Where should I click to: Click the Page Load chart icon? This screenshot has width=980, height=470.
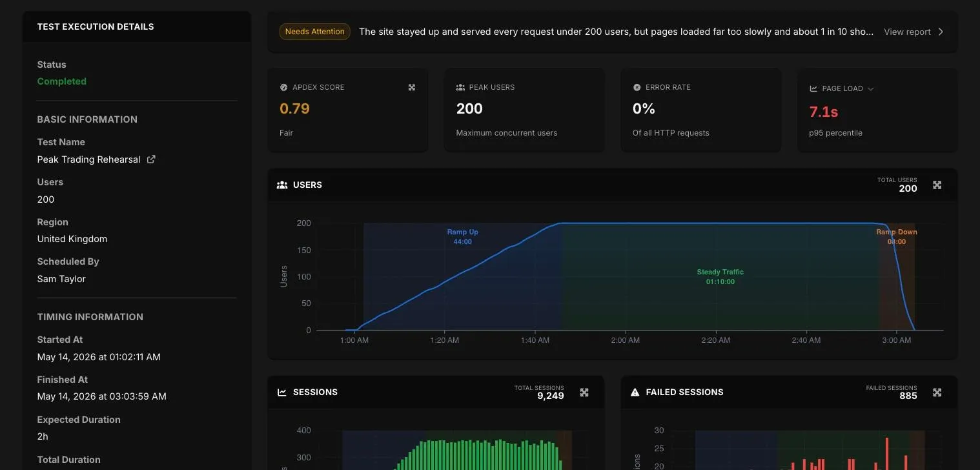pyautogui.click(x=813, y=88)
